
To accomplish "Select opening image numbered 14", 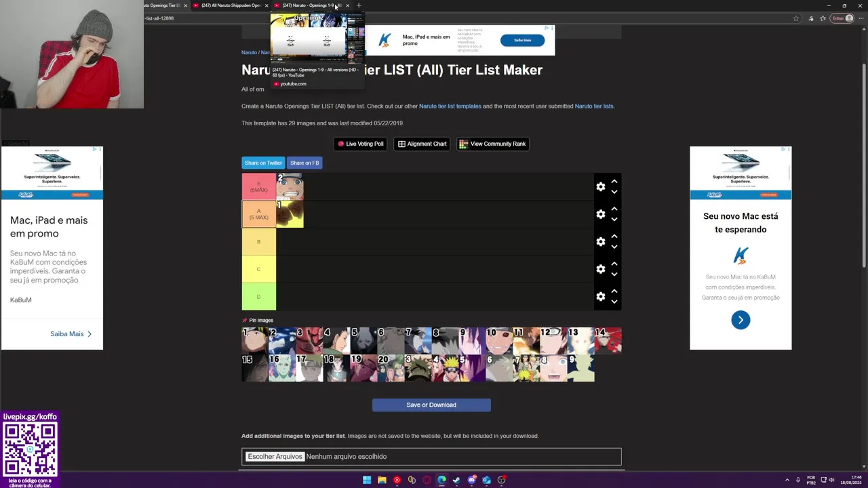I will (608, 341).
